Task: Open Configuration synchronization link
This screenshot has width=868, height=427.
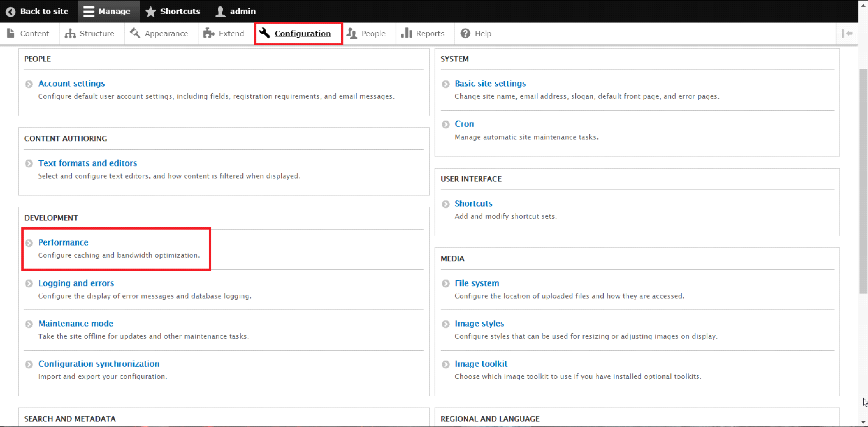Action: click(99, 364)
